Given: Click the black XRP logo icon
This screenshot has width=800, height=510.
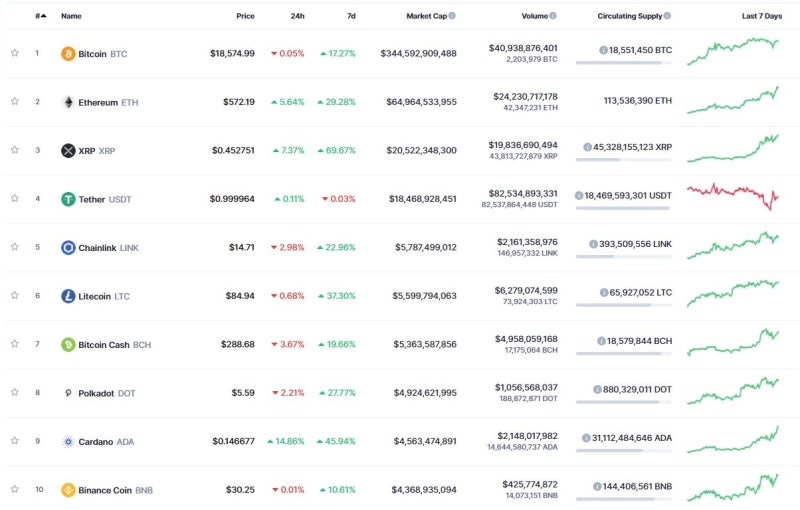Looking at the screenshot, I should tap(68, 150).
